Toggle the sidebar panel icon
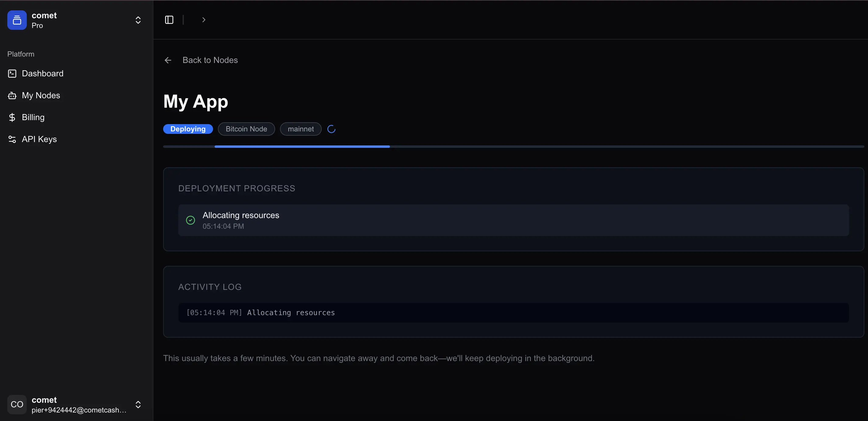This screenshot has width=868, height=421. (x=169, y=20)
